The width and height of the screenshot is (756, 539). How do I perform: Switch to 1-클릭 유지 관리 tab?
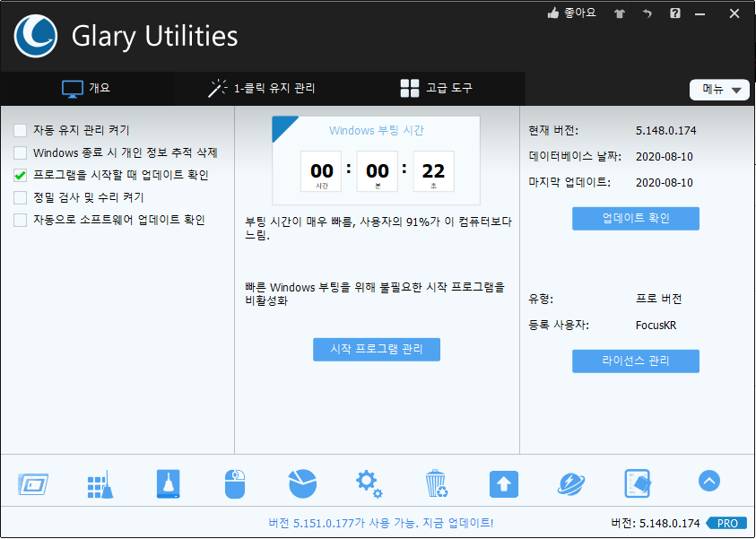(x=261, y=89)
